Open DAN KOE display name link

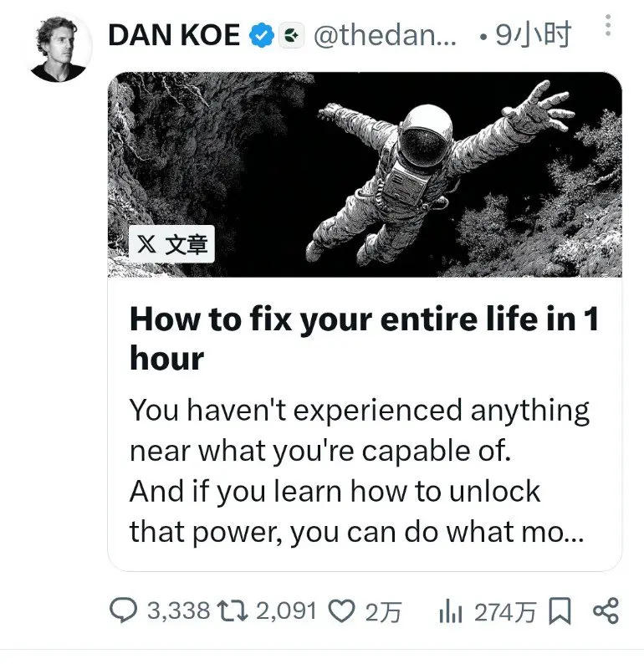(x=174, y=35)
